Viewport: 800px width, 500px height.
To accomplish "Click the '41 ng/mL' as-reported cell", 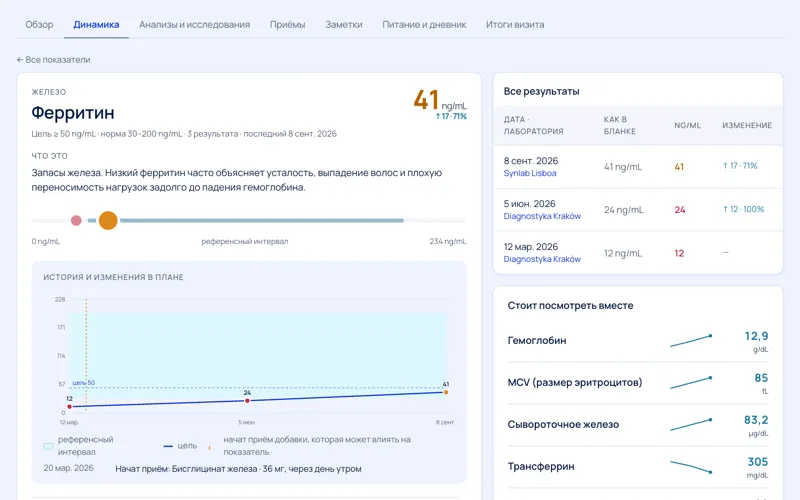I will coord(623,167).
